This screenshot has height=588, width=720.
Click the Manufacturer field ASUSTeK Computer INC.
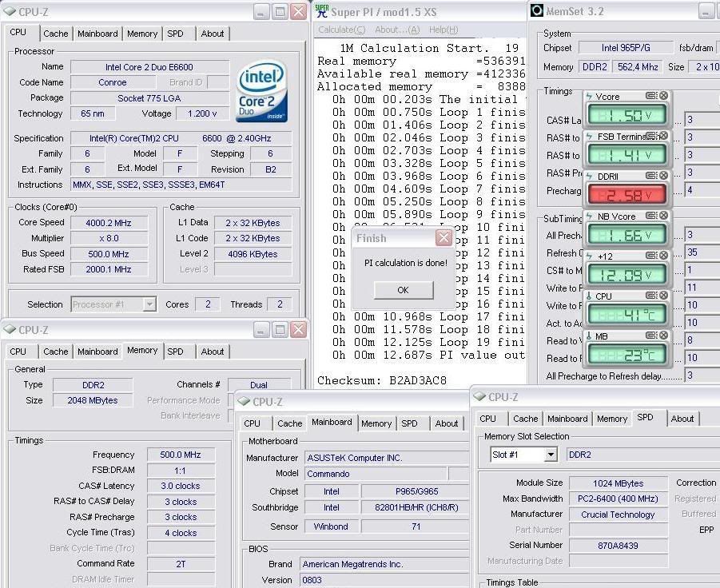[x=387, y=458]
